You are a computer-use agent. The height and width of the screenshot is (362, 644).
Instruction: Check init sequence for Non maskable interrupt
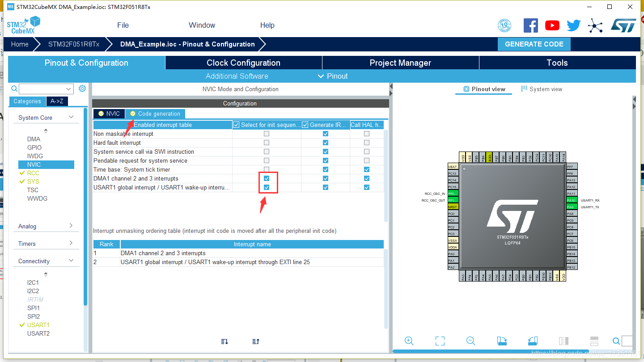click(x=267, y=134)
